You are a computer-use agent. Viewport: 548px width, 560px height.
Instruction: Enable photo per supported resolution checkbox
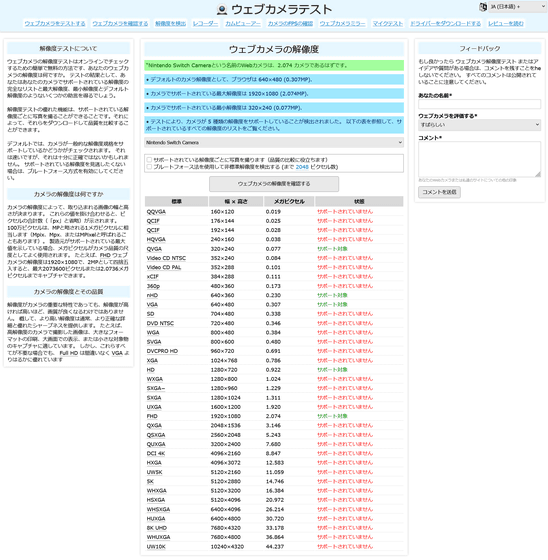click(149, 160)
